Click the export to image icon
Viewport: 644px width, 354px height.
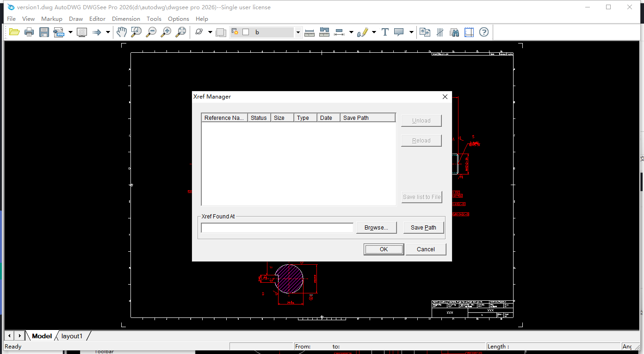(59, 32)
